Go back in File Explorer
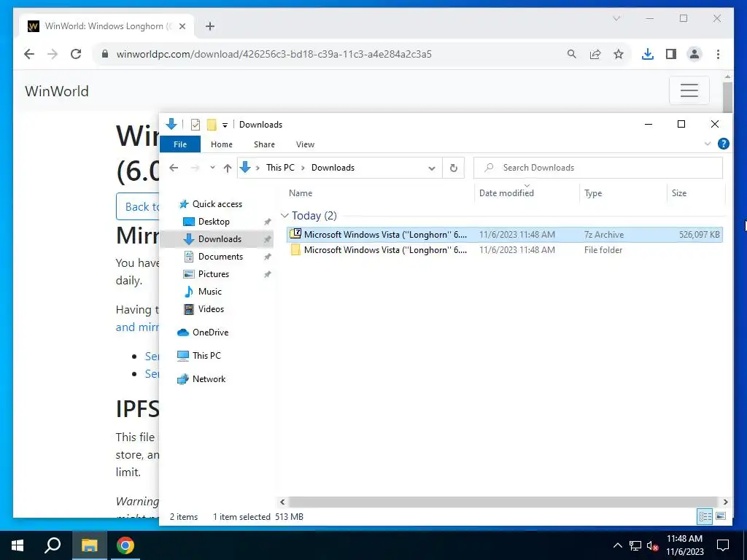 [174, 168]
